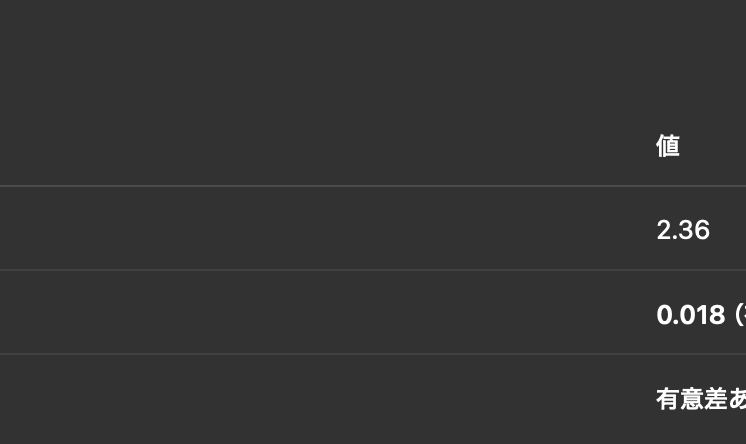The width and height of the screenshot is (746, 444).
Task: Click the 有 character in the last row
Action: [667, 399]
